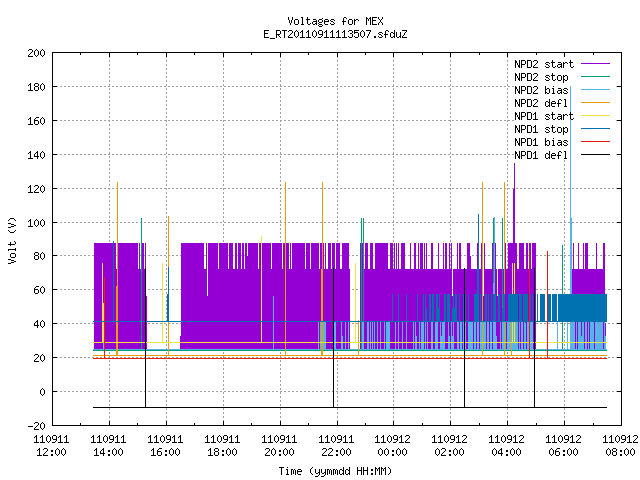
Task: Click the y-axis tick value 140
Action: (x=36, y=155)
